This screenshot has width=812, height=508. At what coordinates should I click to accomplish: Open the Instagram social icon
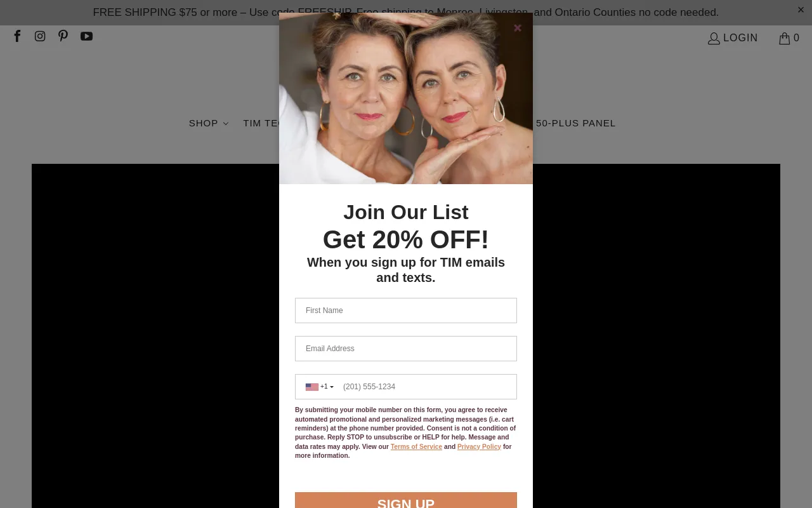pos(40,36)
